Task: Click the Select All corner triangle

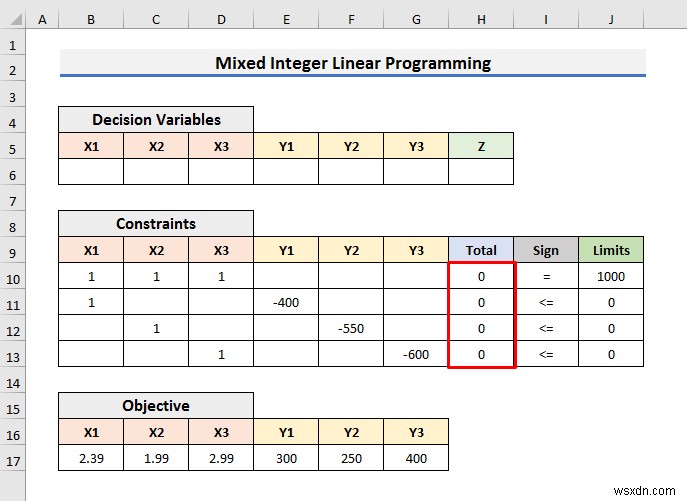Action: (17, 19)
